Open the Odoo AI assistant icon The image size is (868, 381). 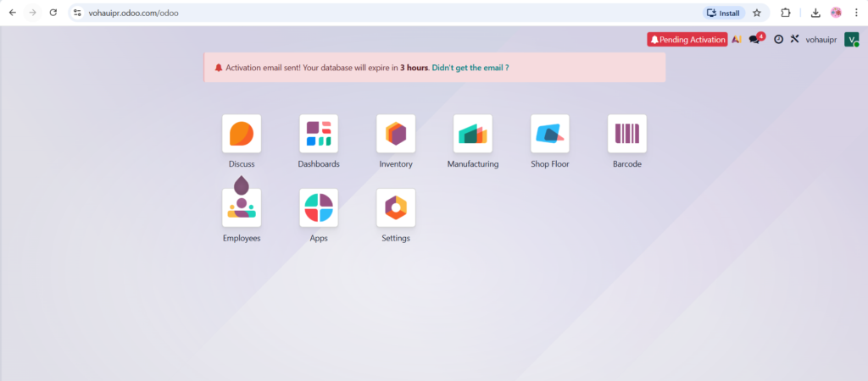click(x=737, y=40)
